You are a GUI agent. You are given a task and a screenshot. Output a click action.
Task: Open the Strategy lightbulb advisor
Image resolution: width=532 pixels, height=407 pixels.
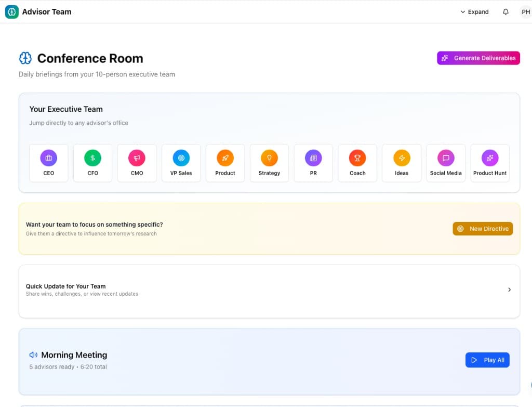(270, 163)
